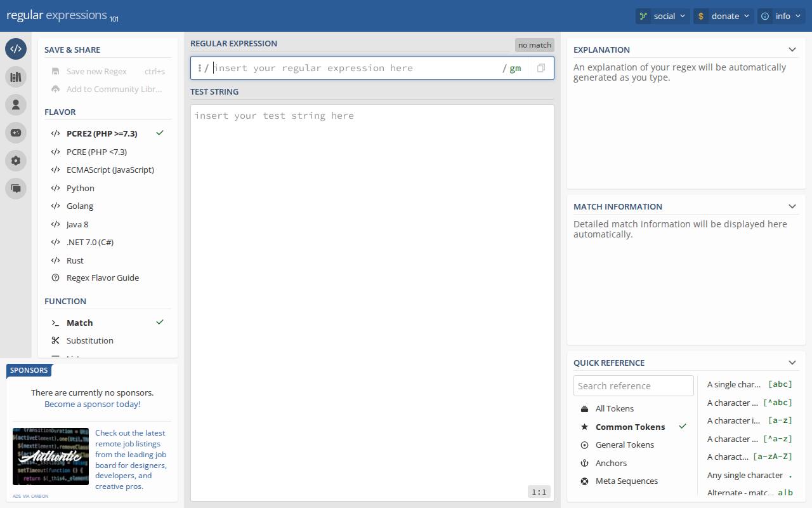The width and height of the screenshot is (812, 508).
Task: Select ECMAScript (JavaScript) flavor
Action: click(110, 170)
